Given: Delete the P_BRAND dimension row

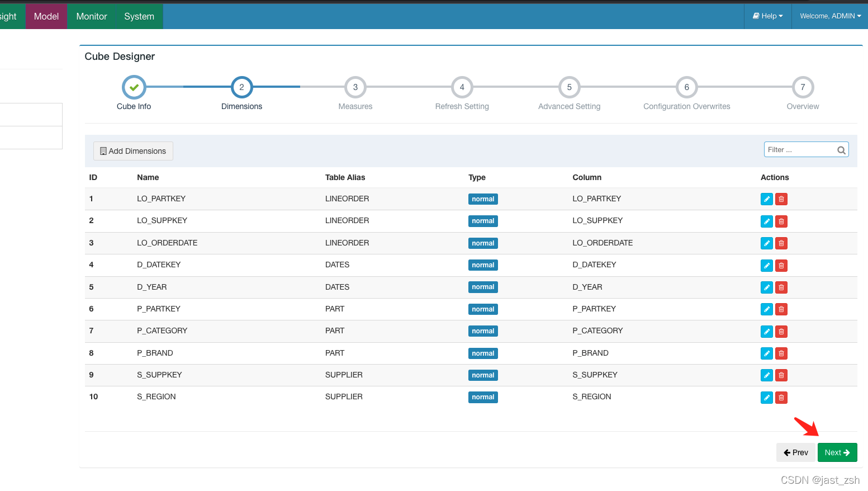Looking at the screenshot, I should pyautogui.click(x=781, y=353).
